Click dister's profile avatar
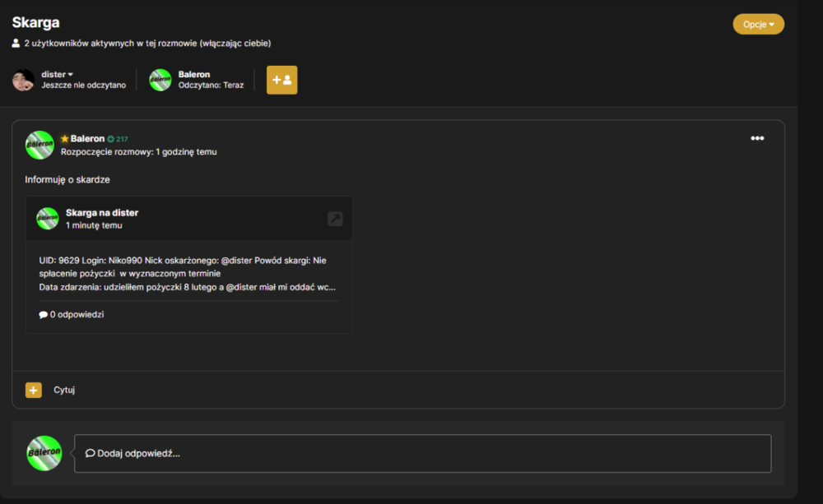 pyautogui.click(x=23, y=80)
